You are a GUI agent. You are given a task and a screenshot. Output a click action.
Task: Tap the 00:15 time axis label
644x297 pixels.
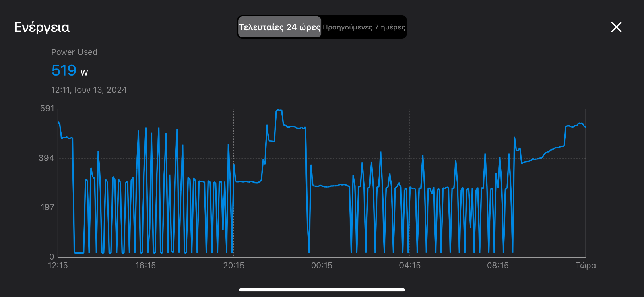click(x=322, y=266)
